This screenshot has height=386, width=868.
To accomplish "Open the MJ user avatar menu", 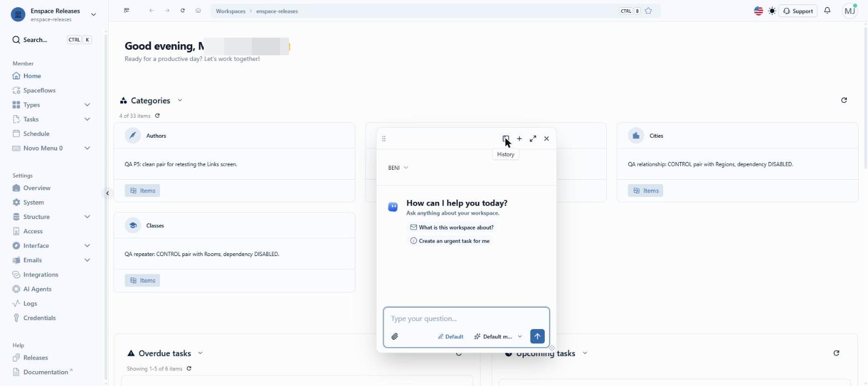I will coord(850,11).
